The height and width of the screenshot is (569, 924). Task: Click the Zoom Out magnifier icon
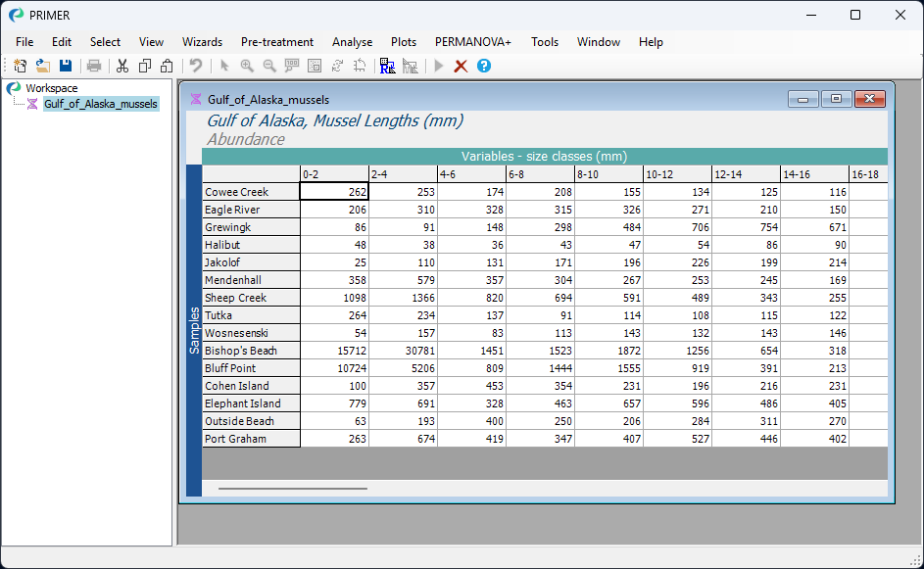268,66
